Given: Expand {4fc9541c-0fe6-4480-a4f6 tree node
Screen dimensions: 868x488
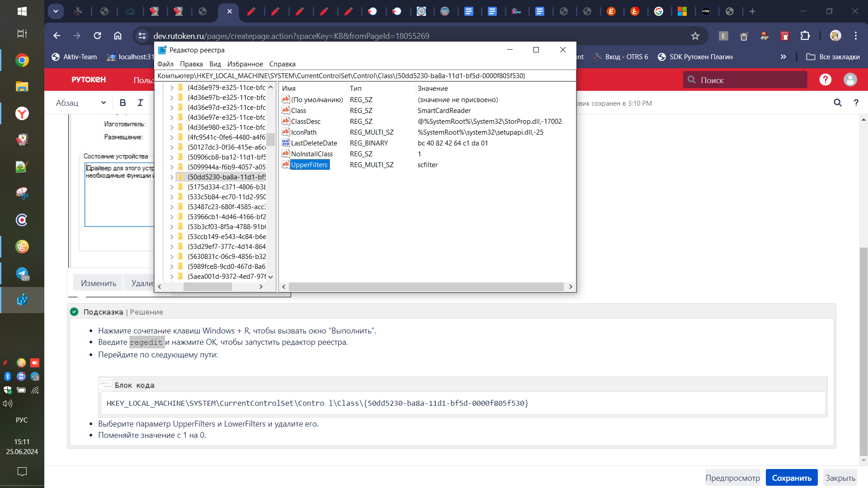Looking at the screenshot, I should click(171, 137).
